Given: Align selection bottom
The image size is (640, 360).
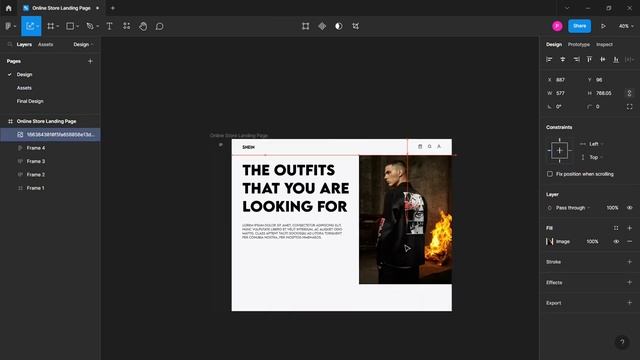Looking at the screenshot, I should [x=616, y=60].
